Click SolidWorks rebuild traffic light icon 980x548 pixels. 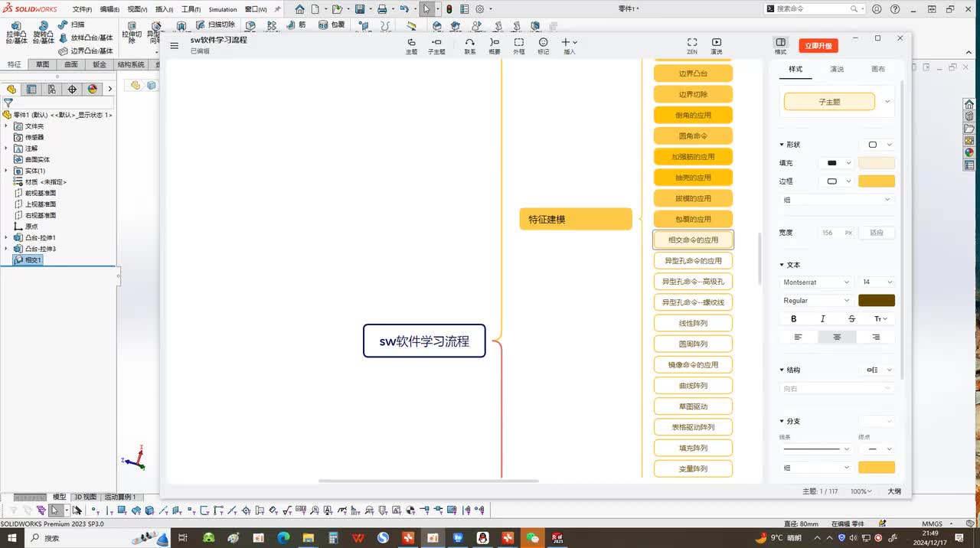pos(449,9)
